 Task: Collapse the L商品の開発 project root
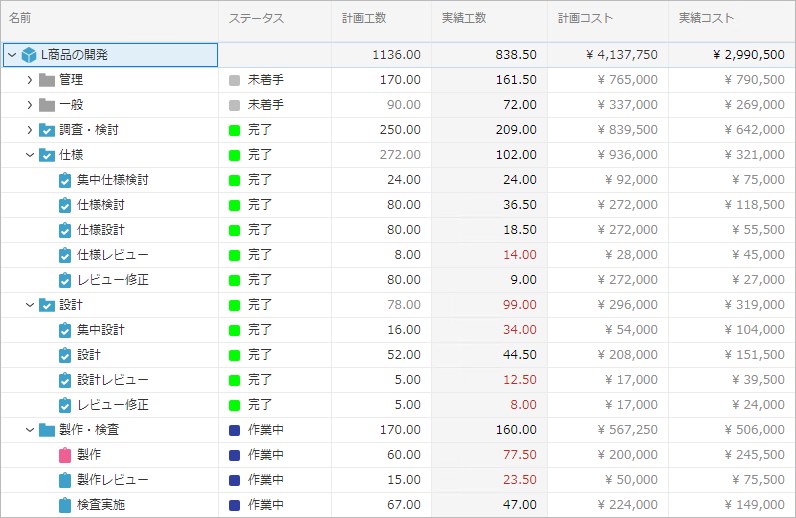tap(12, 55)
